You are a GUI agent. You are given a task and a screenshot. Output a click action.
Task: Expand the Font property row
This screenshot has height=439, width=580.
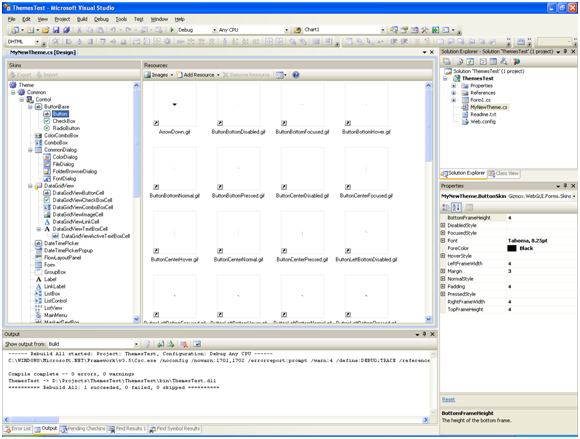pyautogui.click(x=443, y=241)
